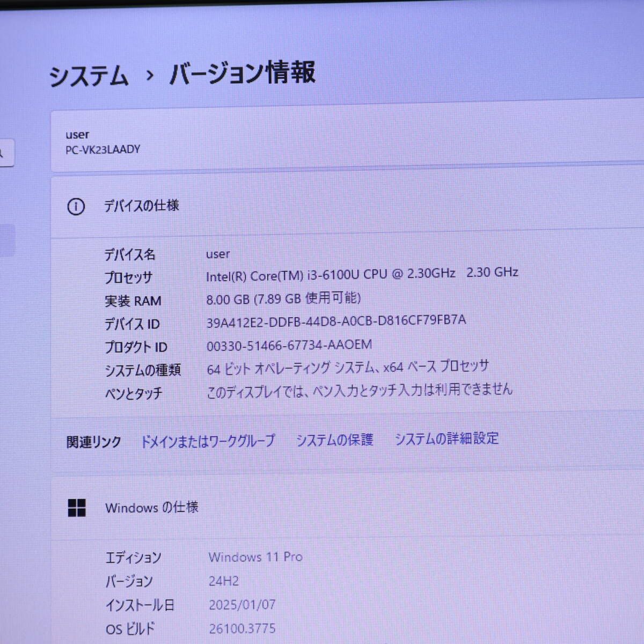Viewport: 644px width, 644px height.
Task: Click the search box at the left edge
Action: [6, 153]
